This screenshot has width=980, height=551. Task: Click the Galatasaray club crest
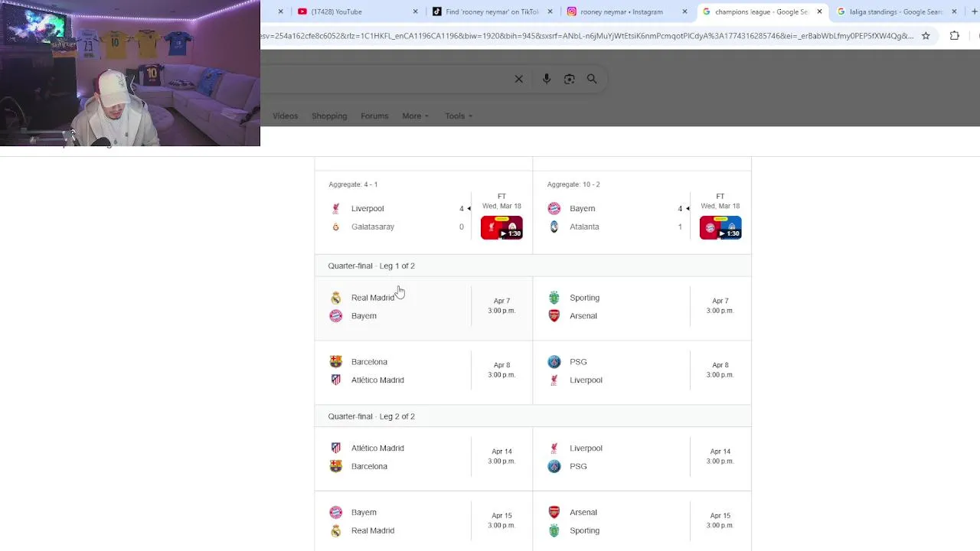[335, 227]
